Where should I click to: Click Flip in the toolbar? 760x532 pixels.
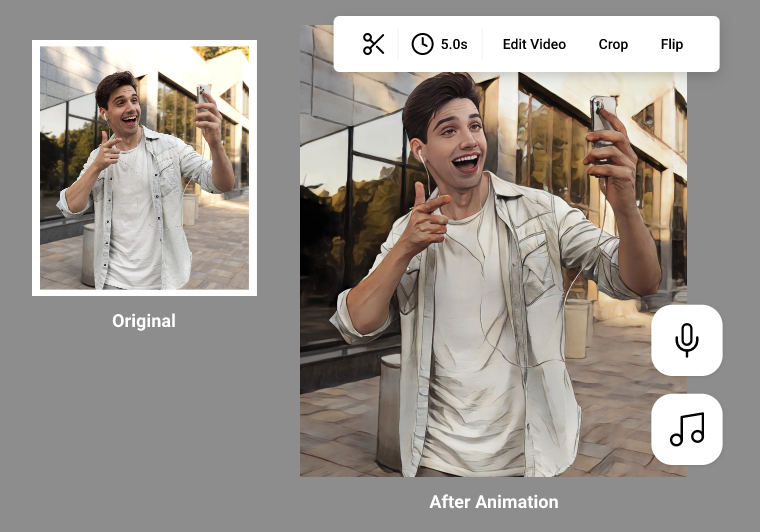click(671, 44)
